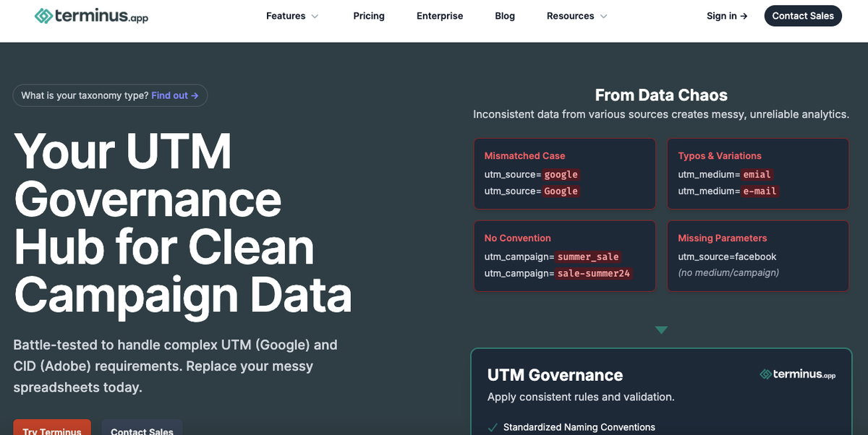Click the 'summer_sale' campaign value
This screenshot has height=435, width=868.
click(588, 257)
